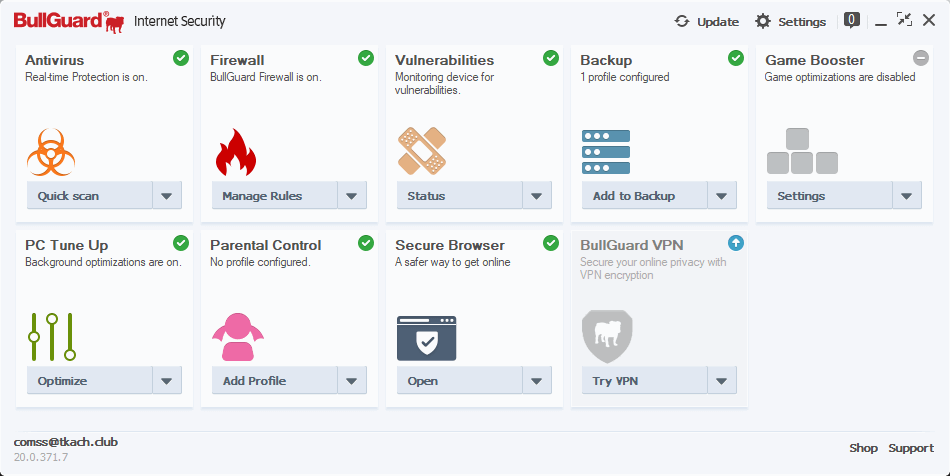Image resolution: width=950 pixels, height=476 pixels.
Task: Open the notifications counter box
Action: 852,19
